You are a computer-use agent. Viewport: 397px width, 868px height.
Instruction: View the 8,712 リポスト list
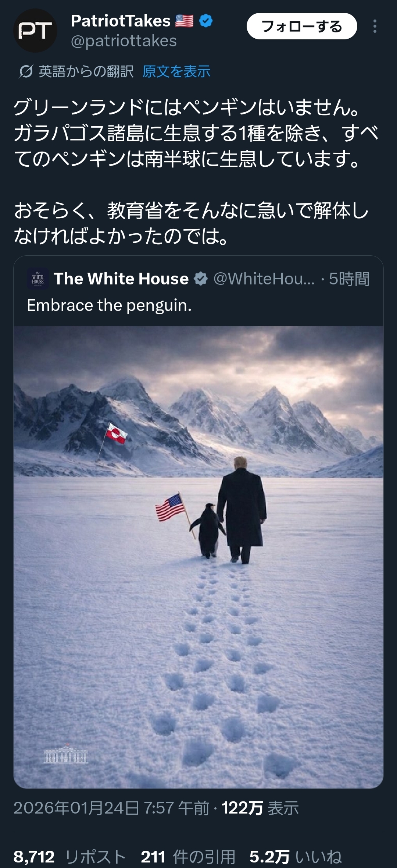coord(70,857)
